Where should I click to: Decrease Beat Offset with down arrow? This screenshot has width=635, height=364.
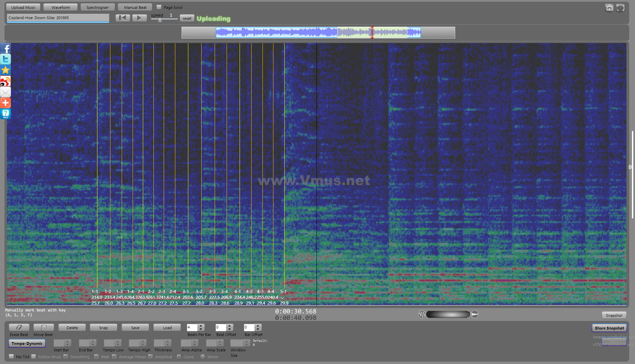(x=230, y=330)
